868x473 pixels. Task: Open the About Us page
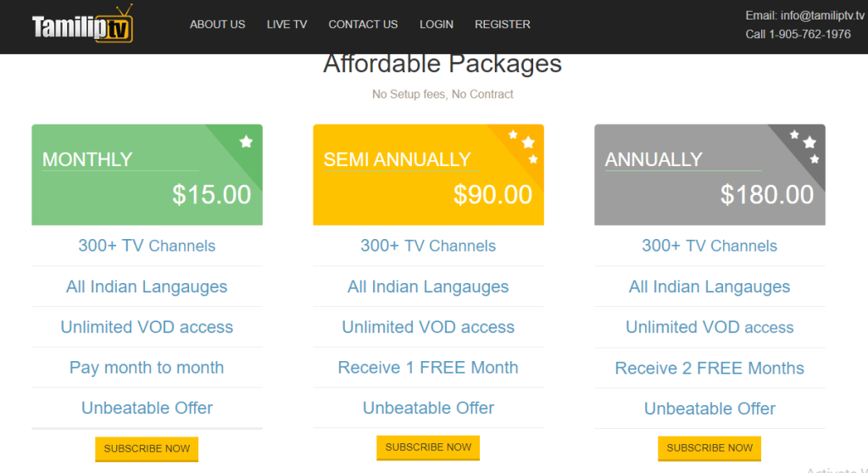pos(217,25)
